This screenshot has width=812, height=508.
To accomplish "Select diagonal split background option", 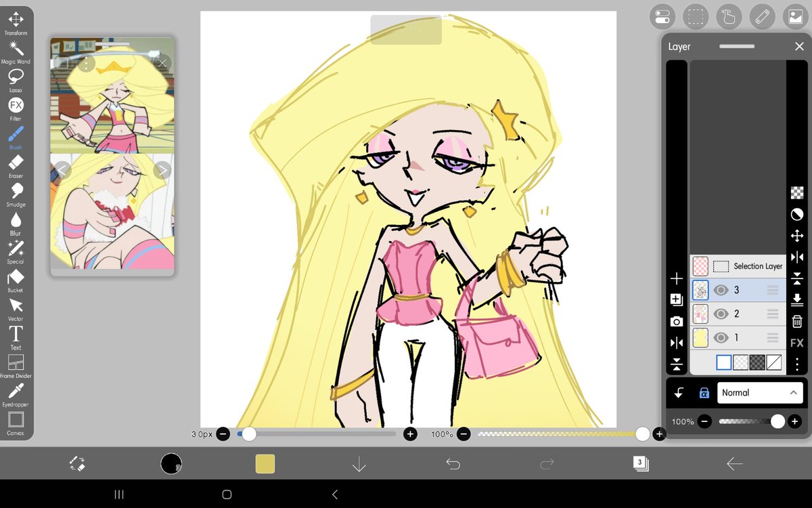I will point(774,362).
